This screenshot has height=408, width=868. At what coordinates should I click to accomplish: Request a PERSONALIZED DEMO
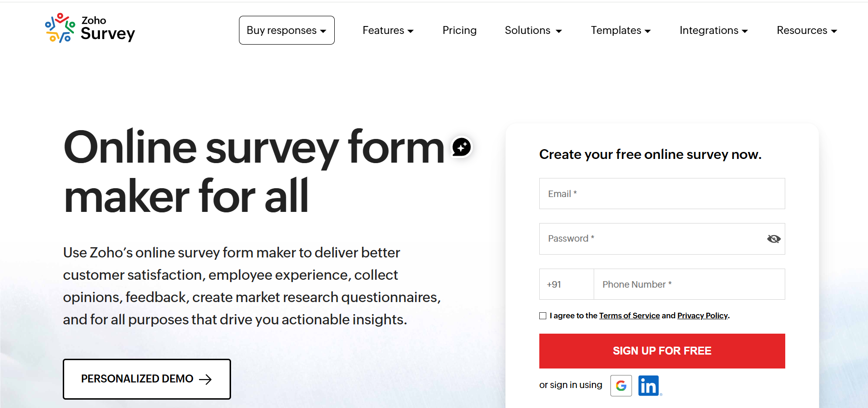146,379
